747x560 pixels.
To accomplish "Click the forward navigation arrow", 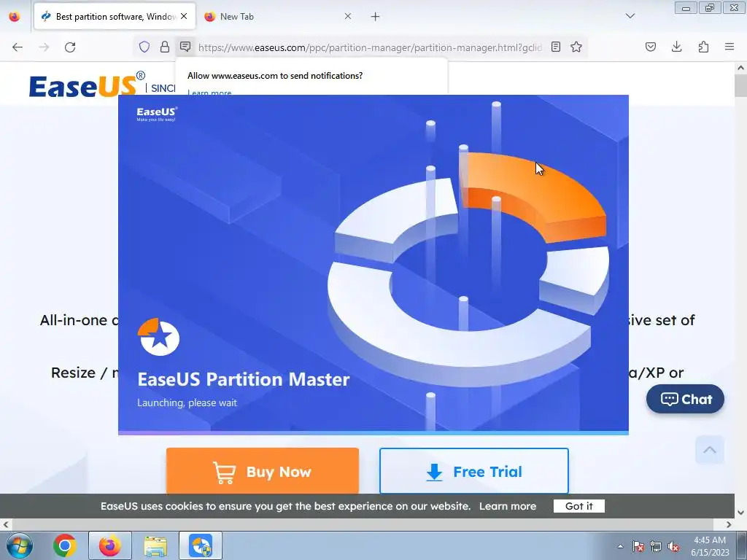I will [x=44, y=47].
